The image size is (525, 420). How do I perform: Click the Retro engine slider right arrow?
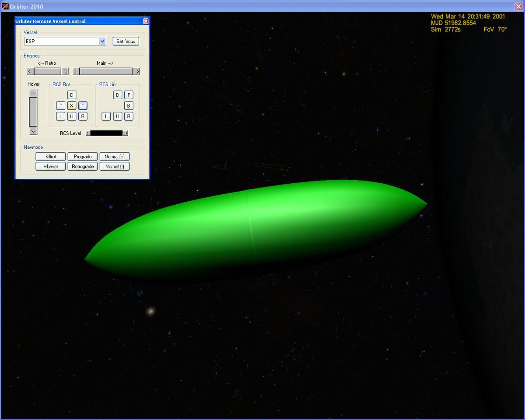(x=65, y=71)
